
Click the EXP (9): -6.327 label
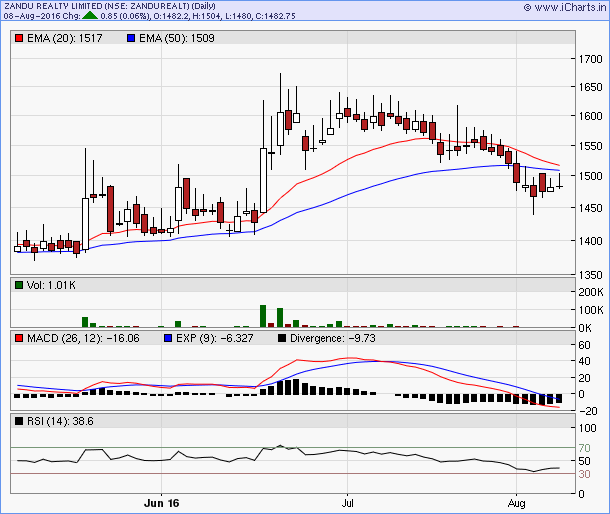tap(214, 338)
